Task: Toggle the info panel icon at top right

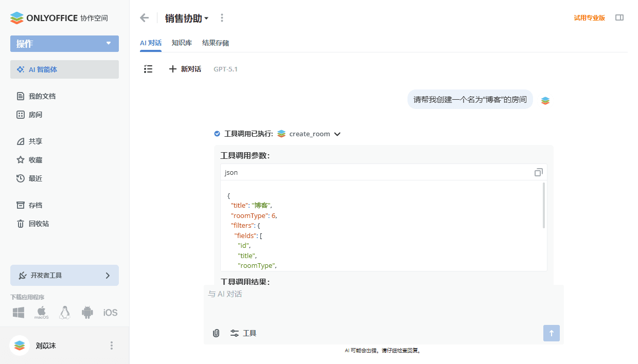Action: coord(619,17)
